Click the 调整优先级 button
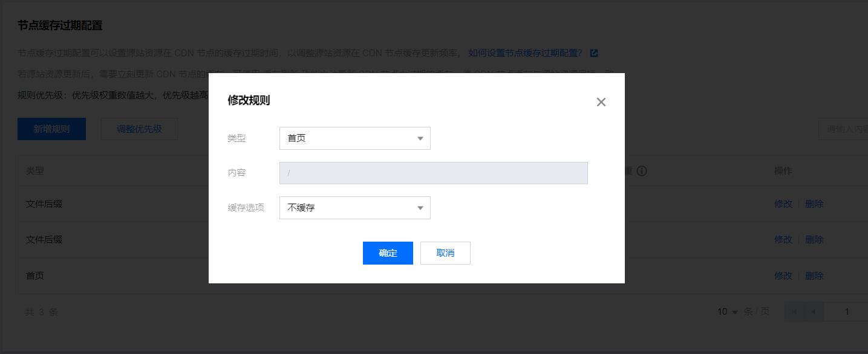This screenshot has height=354, width=868. click(x=139, y=129)
